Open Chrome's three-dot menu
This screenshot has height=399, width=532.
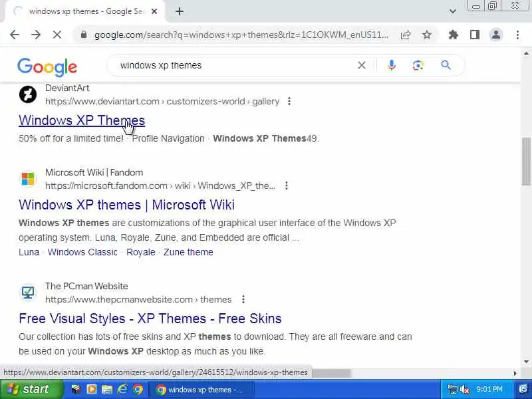[x=517, y=35]
